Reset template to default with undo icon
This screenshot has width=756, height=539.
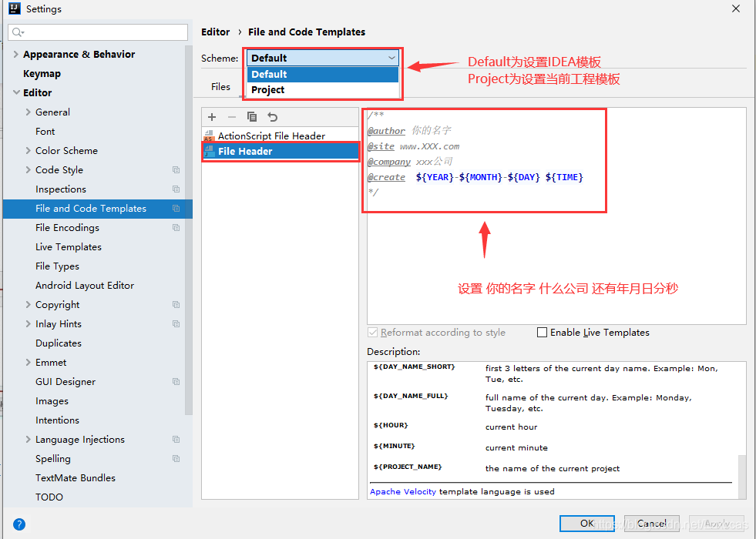pyautogui.click(x=272, y=117)
